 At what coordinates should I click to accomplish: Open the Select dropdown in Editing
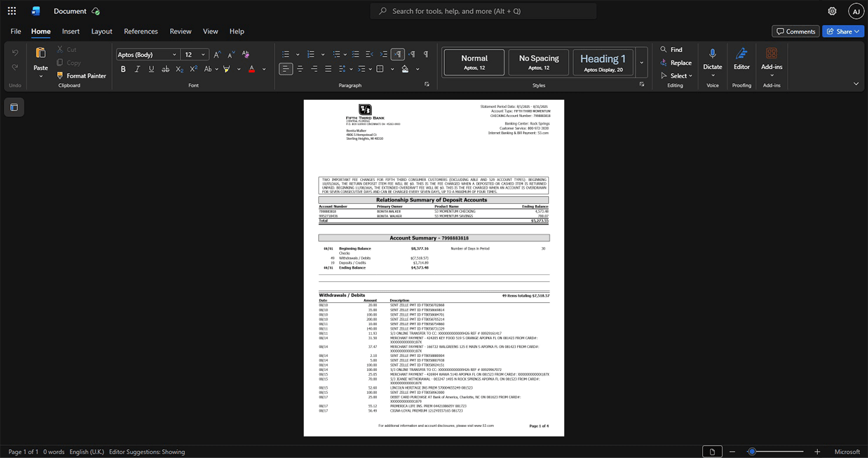[678, 76]
